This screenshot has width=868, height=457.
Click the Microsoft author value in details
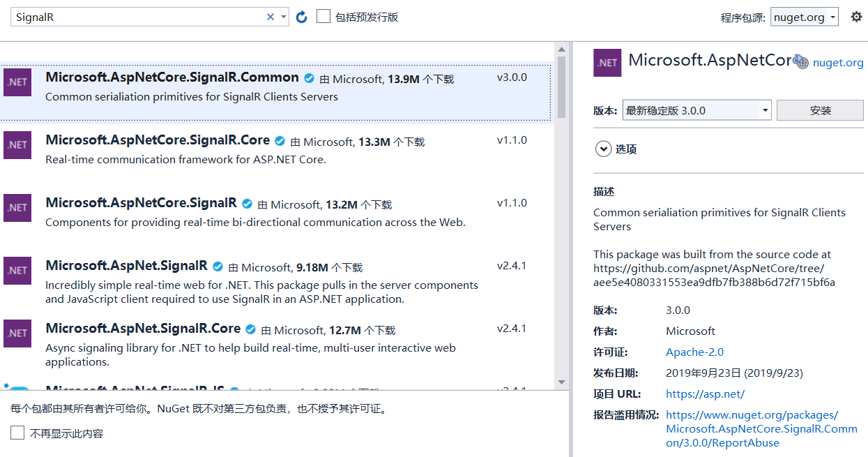690,331
